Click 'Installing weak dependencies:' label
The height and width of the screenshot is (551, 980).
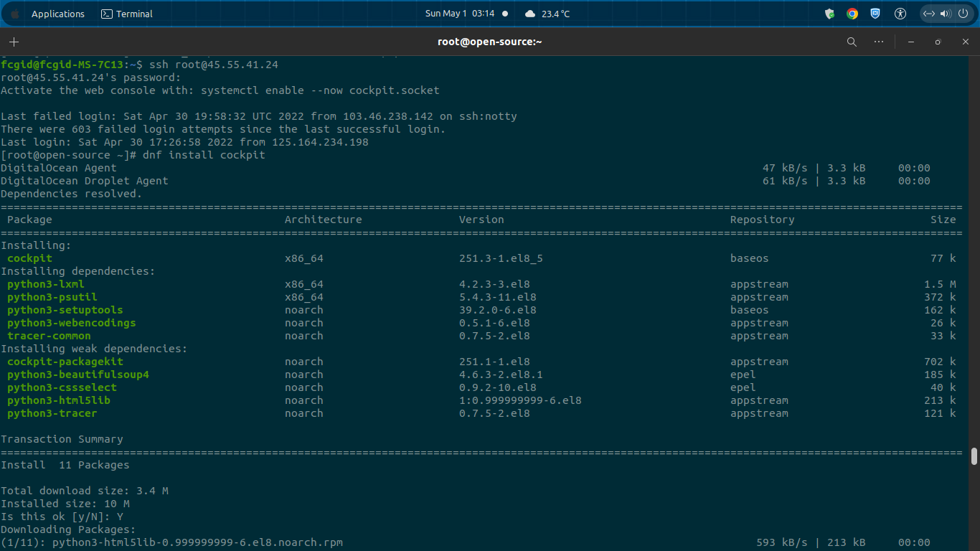pyautogui.click(x=94, y=349)
